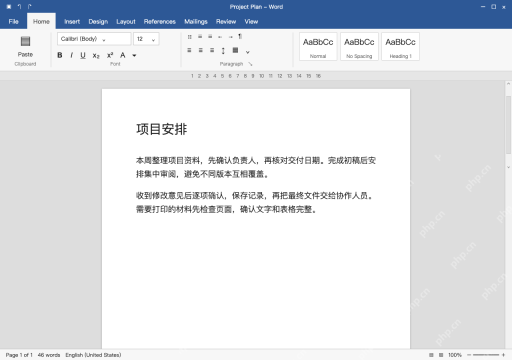Click the paragraph starting "本周整理项目资料"
The image size is (512, 360).
pyautogui.click(x=256, y=167)
